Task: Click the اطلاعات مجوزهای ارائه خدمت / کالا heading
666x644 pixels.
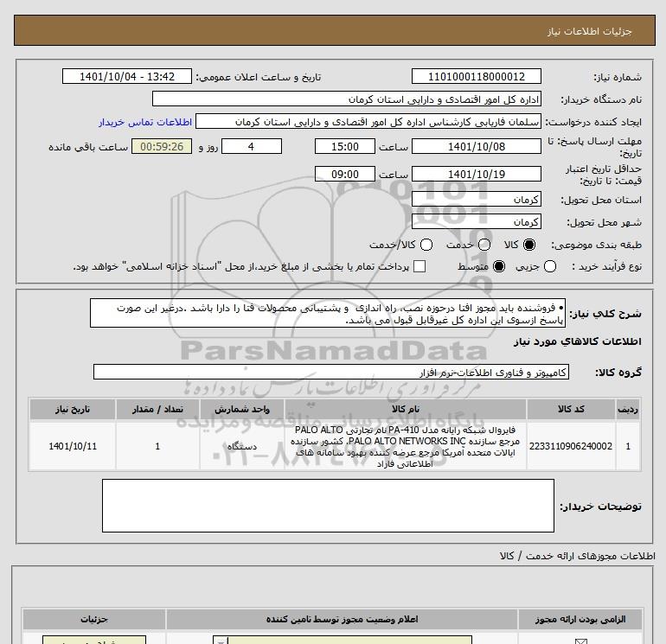Action: (577, 556)
